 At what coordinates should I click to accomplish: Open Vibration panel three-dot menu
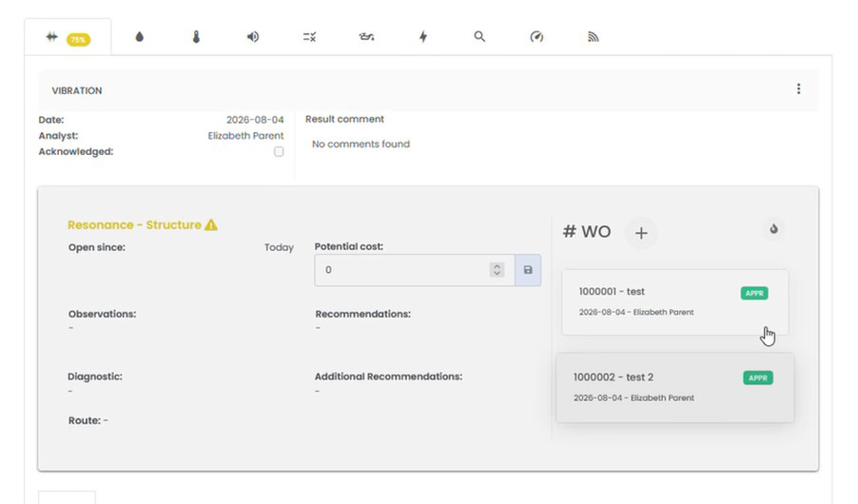798,88
